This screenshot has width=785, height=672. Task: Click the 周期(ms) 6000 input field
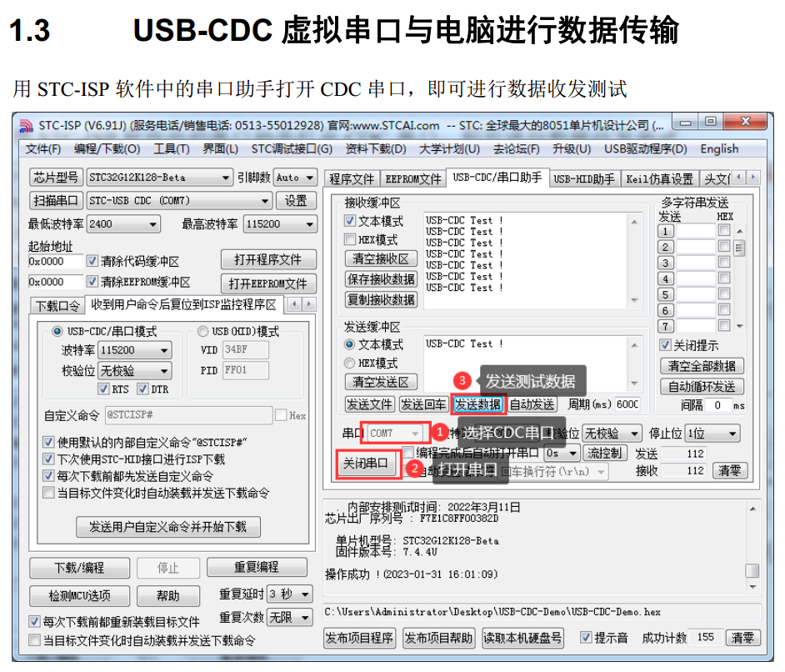click(627, 404)
